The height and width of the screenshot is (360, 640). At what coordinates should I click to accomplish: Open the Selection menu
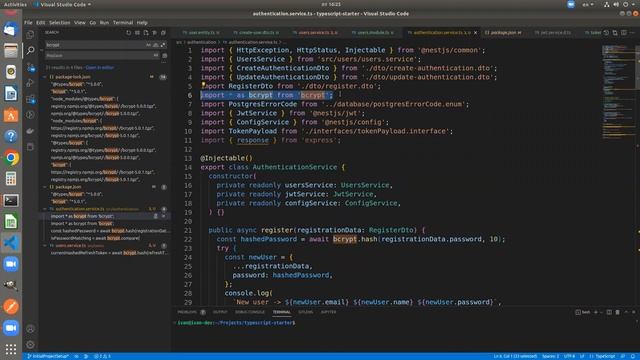point(60,22)
